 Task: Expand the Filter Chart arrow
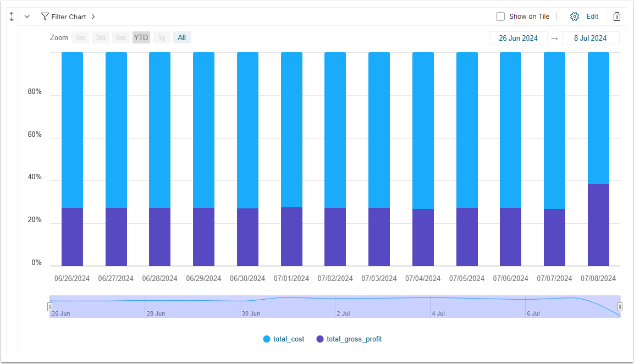coord(93,16)
